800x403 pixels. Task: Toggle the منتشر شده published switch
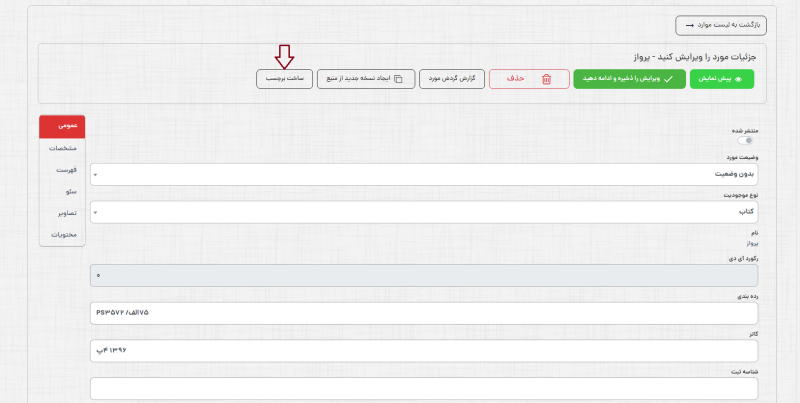(744, 141)
